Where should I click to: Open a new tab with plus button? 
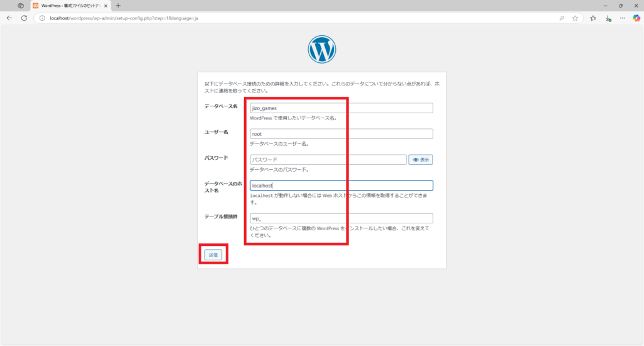pos(118,6)
